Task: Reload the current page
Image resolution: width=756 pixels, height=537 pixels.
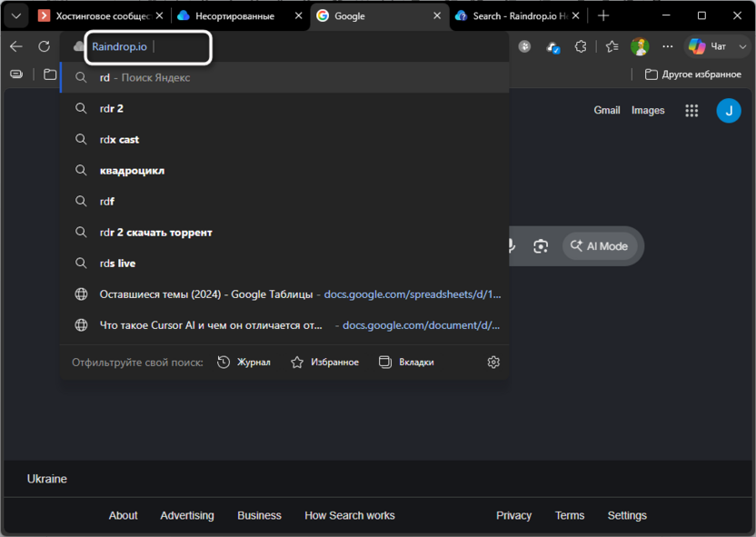Action: [45, 46]
